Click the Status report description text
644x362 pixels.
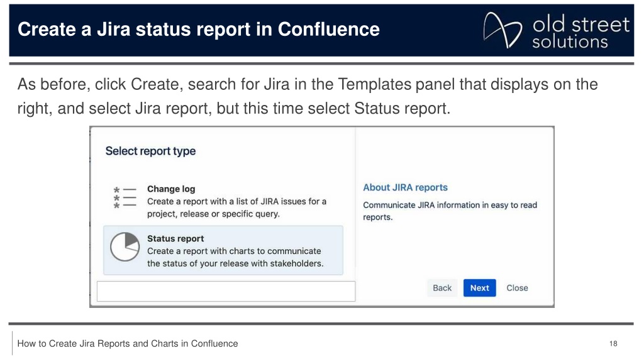(235, 257)
